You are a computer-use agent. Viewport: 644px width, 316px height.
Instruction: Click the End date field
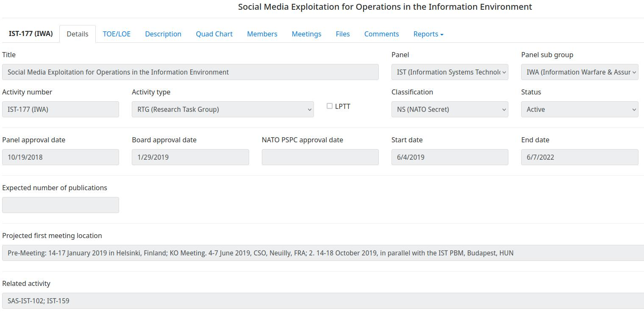click(x=580, y=157)
